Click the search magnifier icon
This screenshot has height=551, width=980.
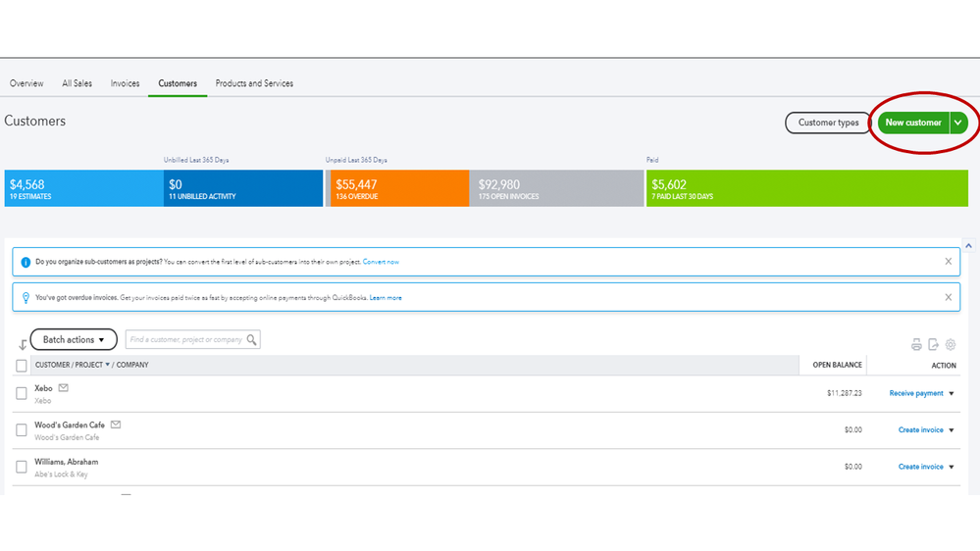tap(252, 340)
